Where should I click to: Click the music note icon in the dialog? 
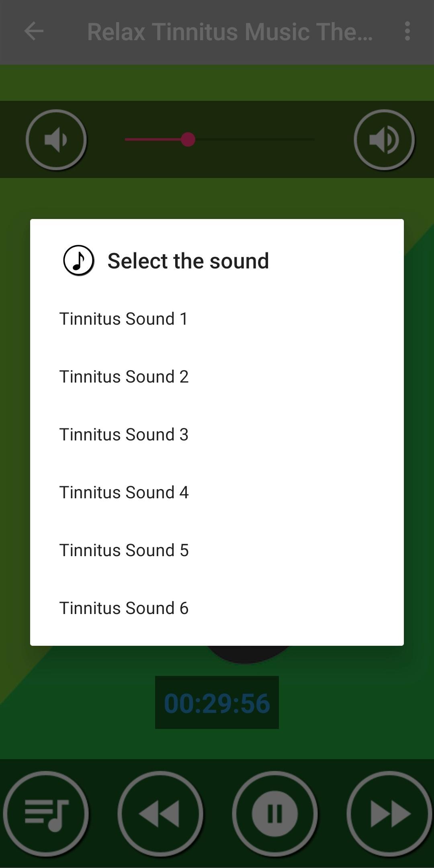pos(79,260)
